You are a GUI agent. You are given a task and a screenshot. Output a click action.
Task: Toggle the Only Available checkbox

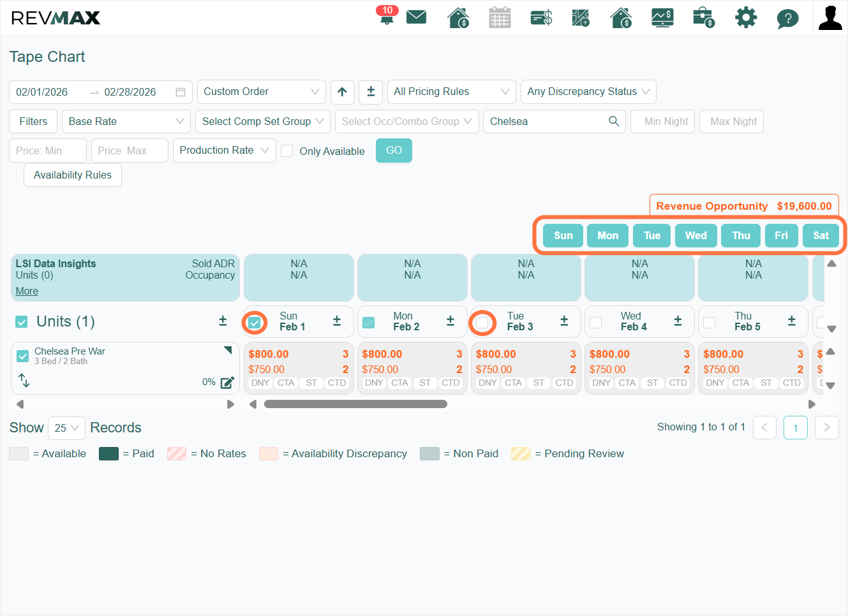tap(287, 150)
